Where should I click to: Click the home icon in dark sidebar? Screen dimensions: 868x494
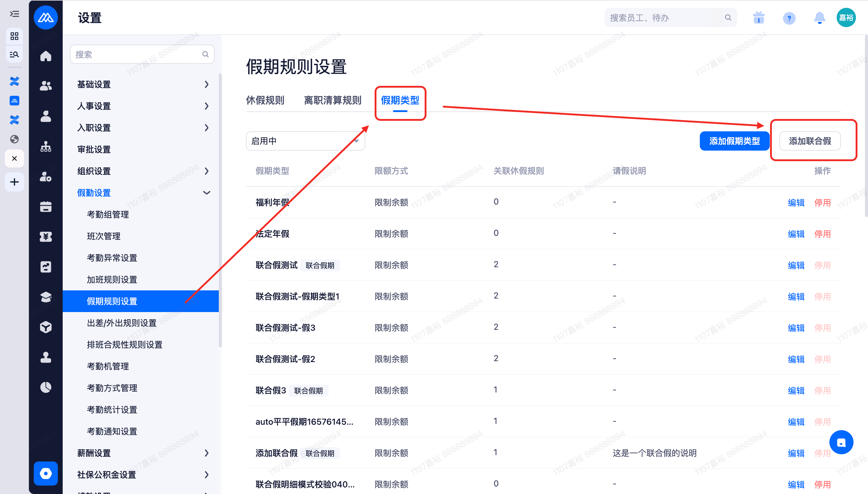(x=46, y=56)
